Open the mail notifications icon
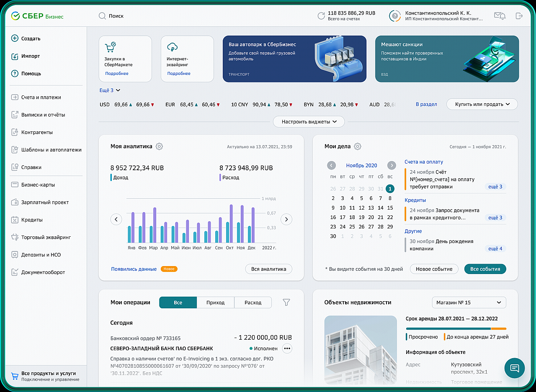536x392 pixels. pos(500,16)
